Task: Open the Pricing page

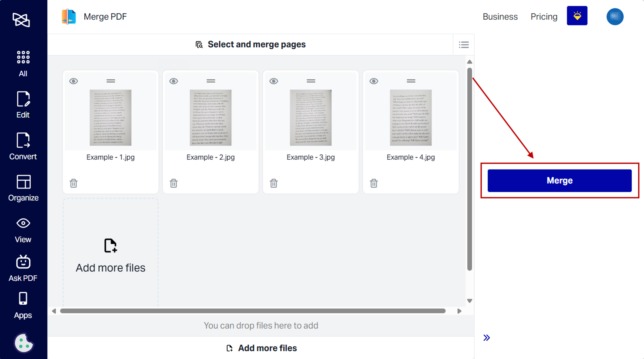Action: pyautogui.click(x=544, y=17)
